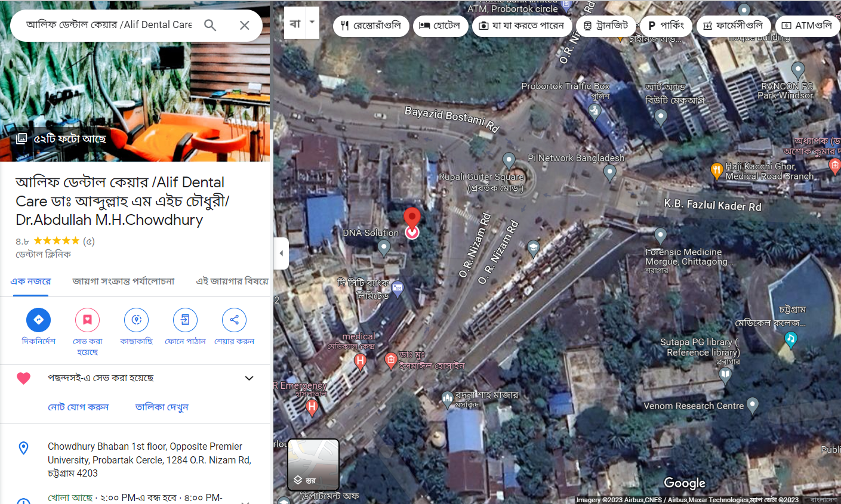
Task: Open the 52 photos (৫২টি ফটো আছে) gallery
Action: [x=61, y=138]
